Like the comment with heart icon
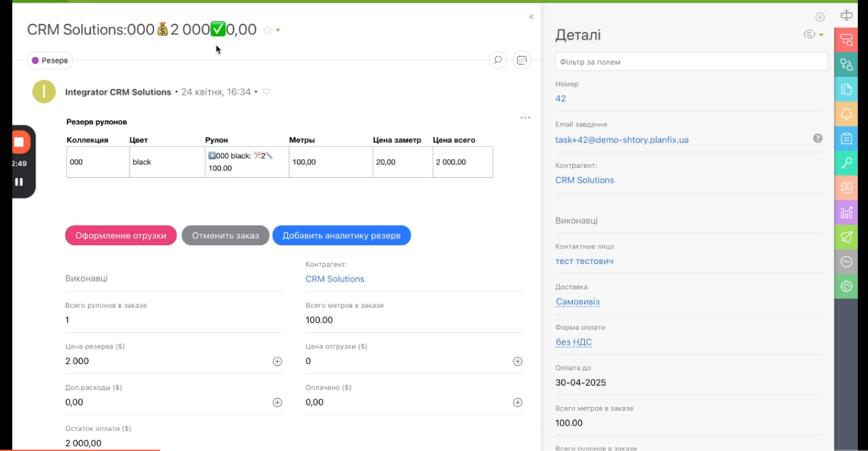This screenshot has height=451, width=868. coord(266,92)
